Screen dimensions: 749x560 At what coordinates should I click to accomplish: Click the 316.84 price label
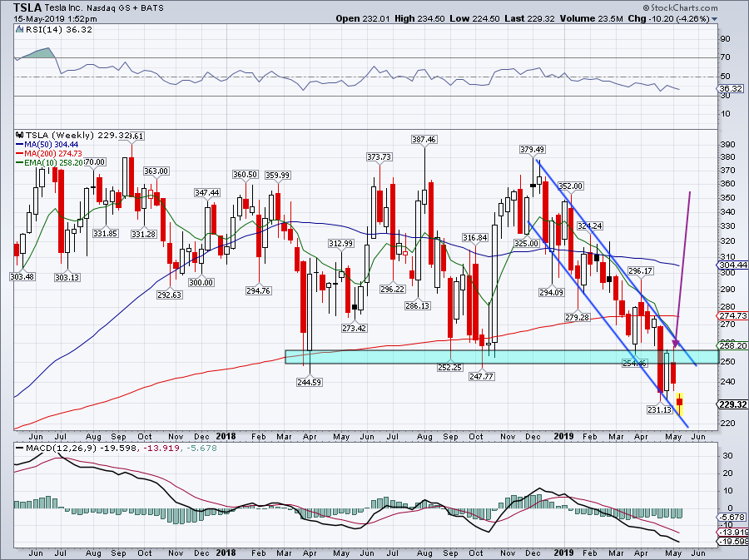[x=475, y=237]
